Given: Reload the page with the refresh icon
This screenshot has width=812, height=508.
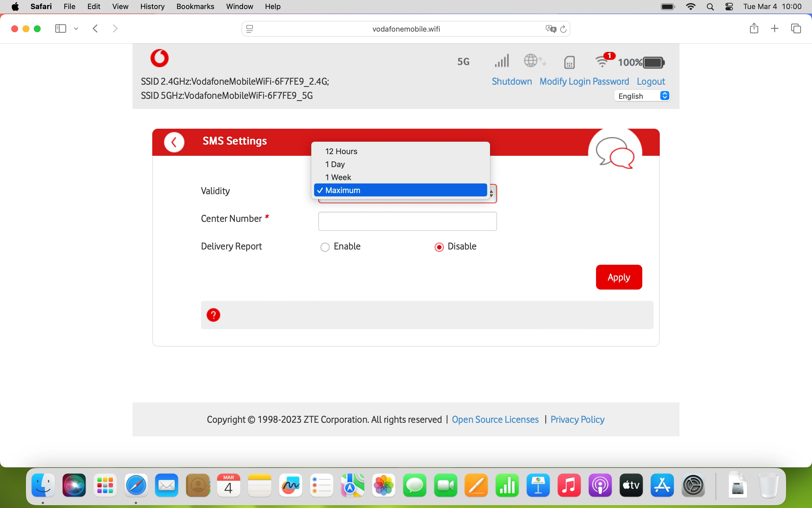Looking at the screenshot, I should click(563, 29).
